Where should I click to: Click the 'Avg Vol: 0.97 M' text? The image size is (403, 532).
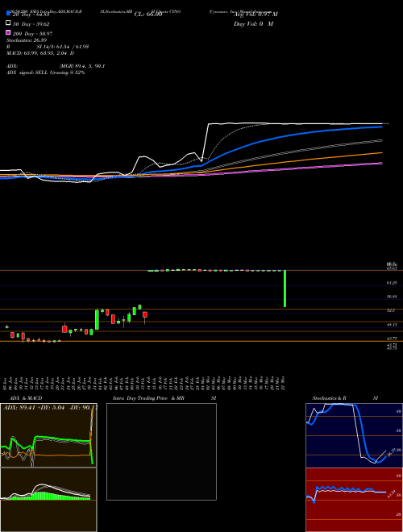pos(256,15)
